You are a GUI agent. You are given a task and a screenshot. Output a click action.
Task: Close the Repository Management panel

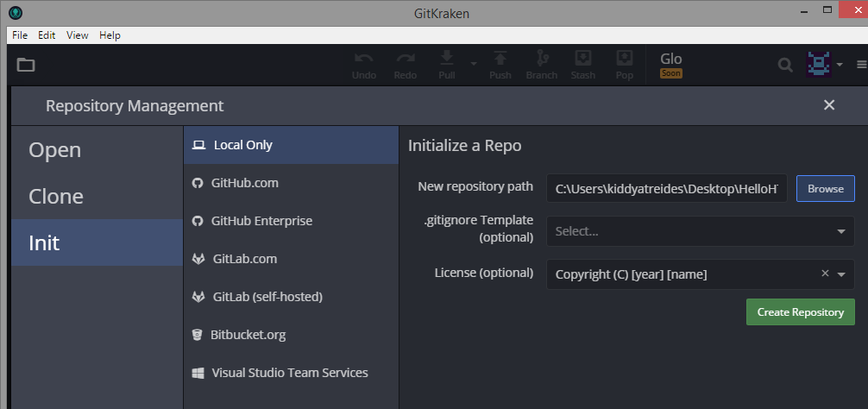point(828,105)
